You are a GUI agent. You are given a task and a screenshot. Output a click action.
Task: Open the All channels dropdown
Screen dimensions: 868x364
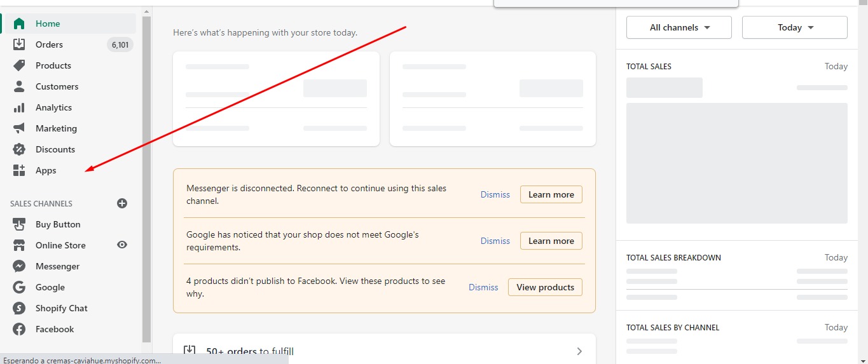[x=679, y=27]
